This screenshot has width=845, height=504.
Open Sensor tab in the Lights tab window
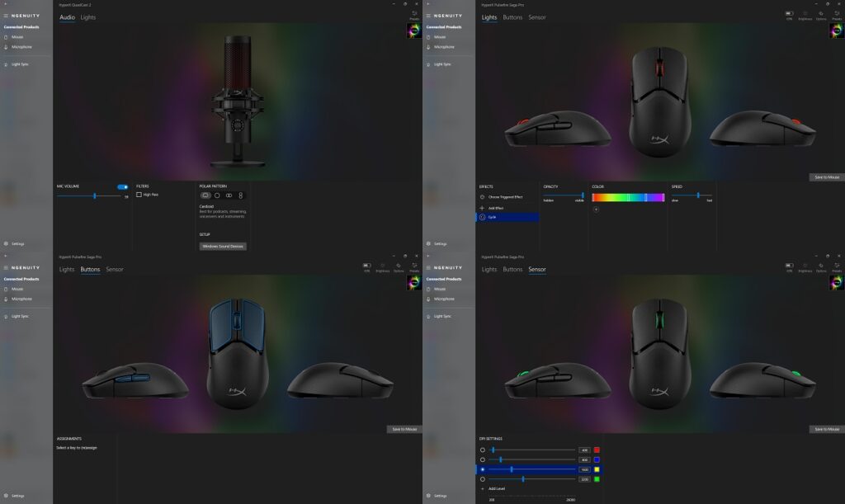tap(536, 17)
